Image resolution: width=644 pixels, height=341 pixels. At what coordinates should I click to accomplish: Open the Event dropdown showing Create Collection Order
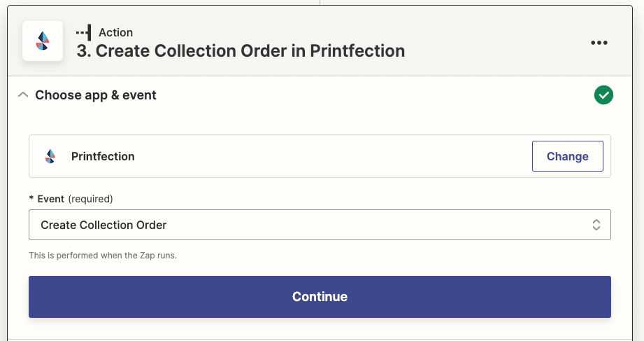pos(320,225)
